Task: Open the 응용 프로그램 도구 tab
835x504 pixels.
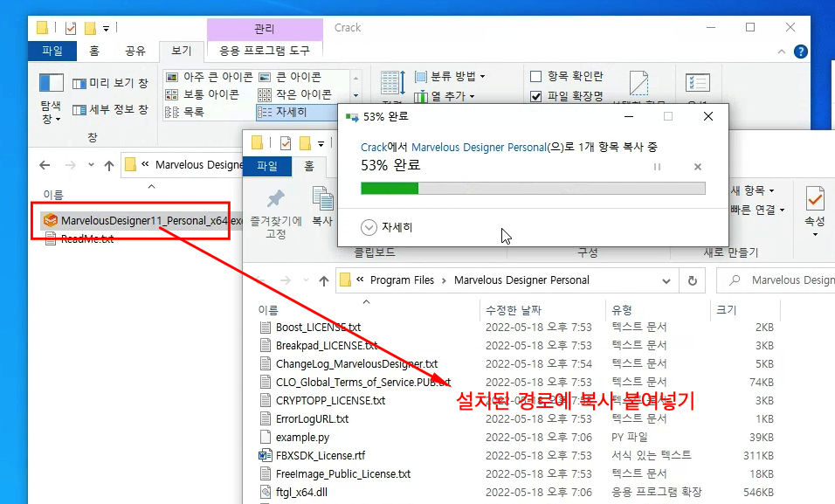Action: (x=265, y=52)
